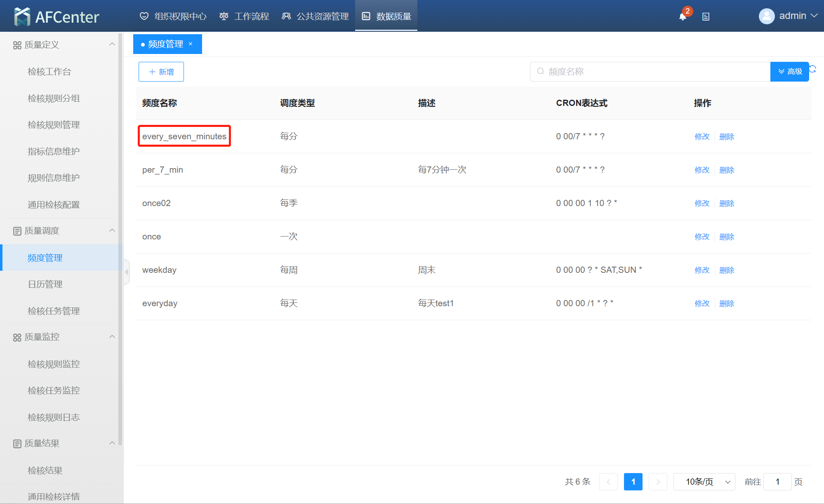Open 日历管理 in the sidebar

point(45,284)
